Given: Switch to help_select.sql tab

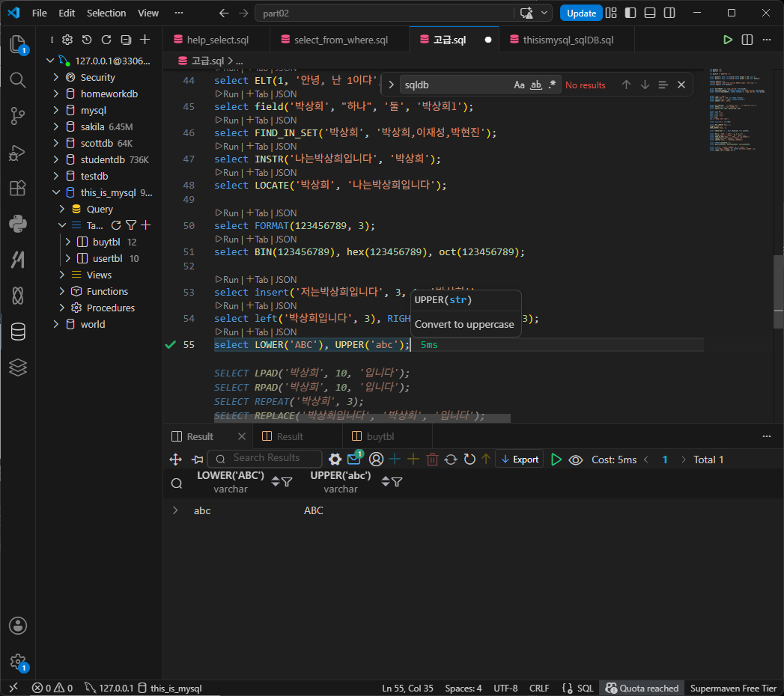Looking at the screenshot, I should point(216,40).
